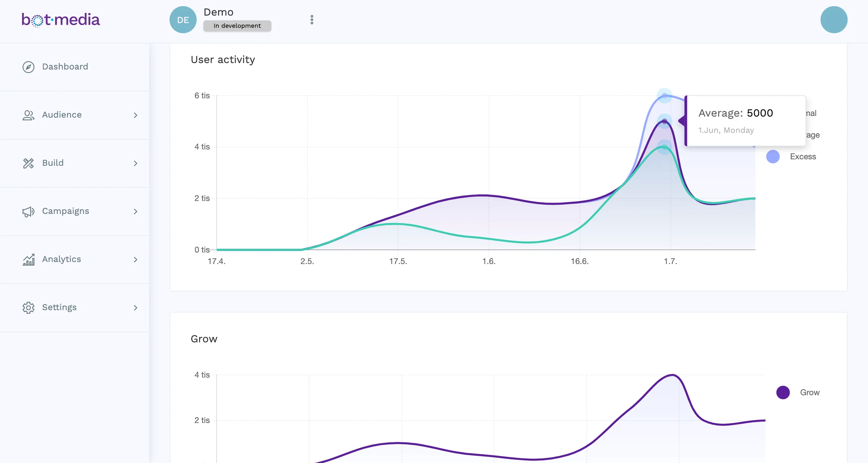This screenshot has height=463, width=868.
Task: Click the User activity heading
Action: tap(223, 60)
